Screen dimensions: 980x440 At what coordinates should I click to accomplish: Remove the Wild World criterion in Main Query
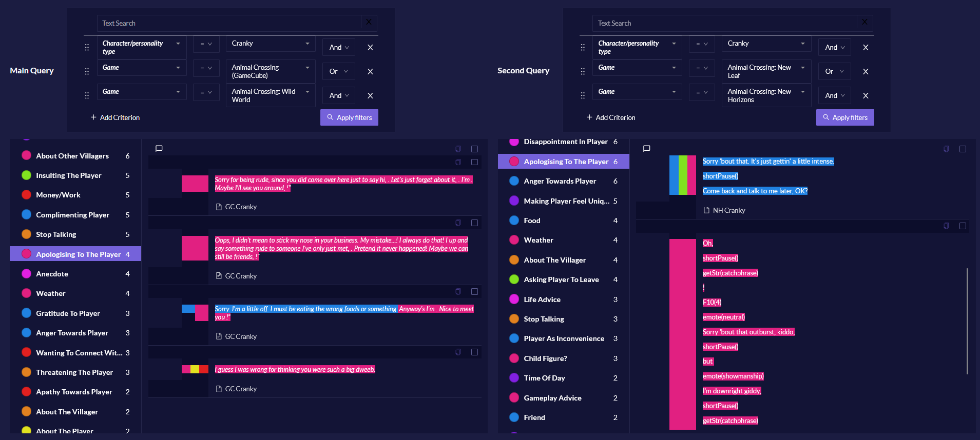point(370,95)
